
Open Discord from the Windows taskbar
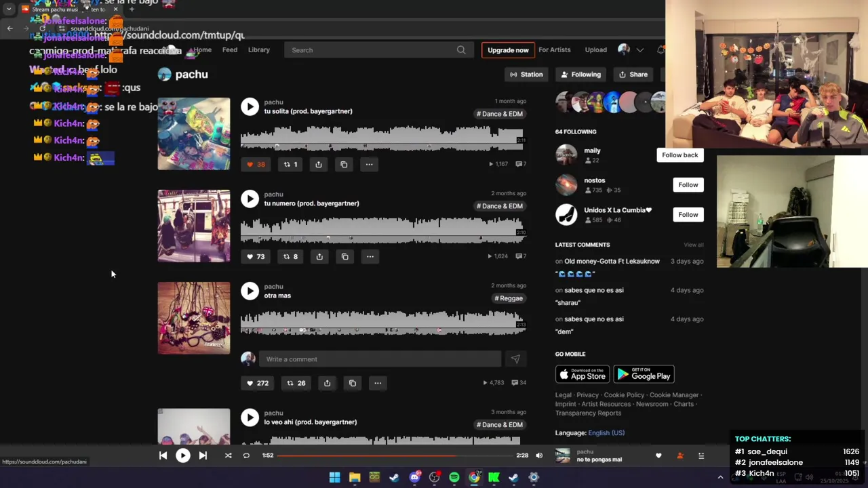pos(414,477)
